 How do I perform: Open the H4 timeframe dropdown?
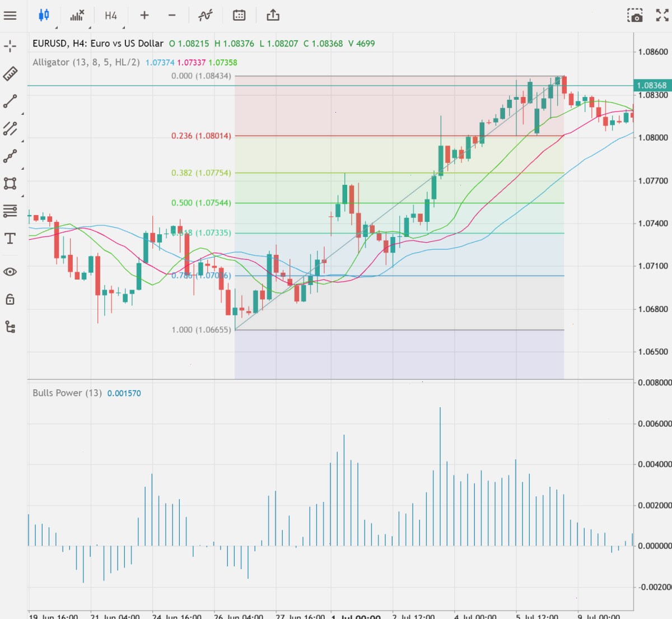pos(111,16)
